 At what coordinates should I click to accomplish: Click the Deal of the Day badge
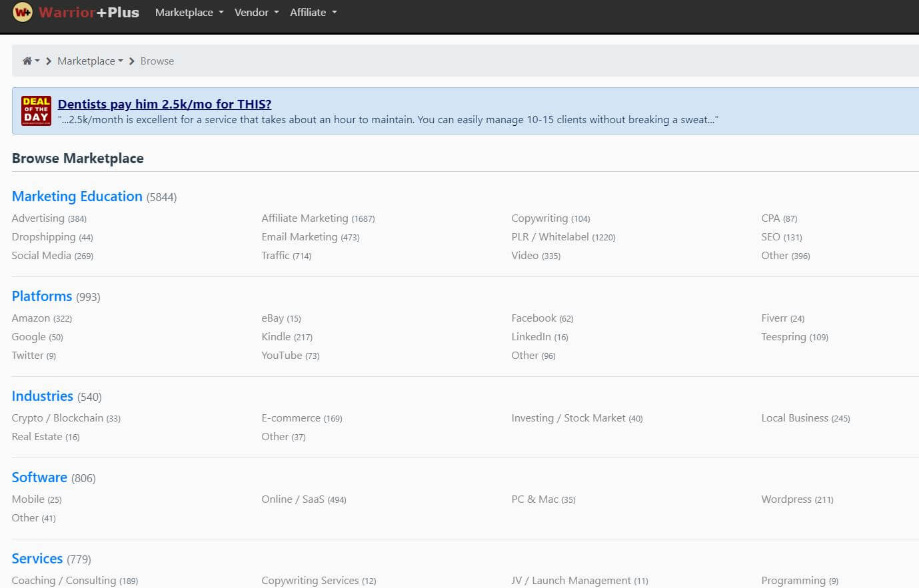(36, 111)
